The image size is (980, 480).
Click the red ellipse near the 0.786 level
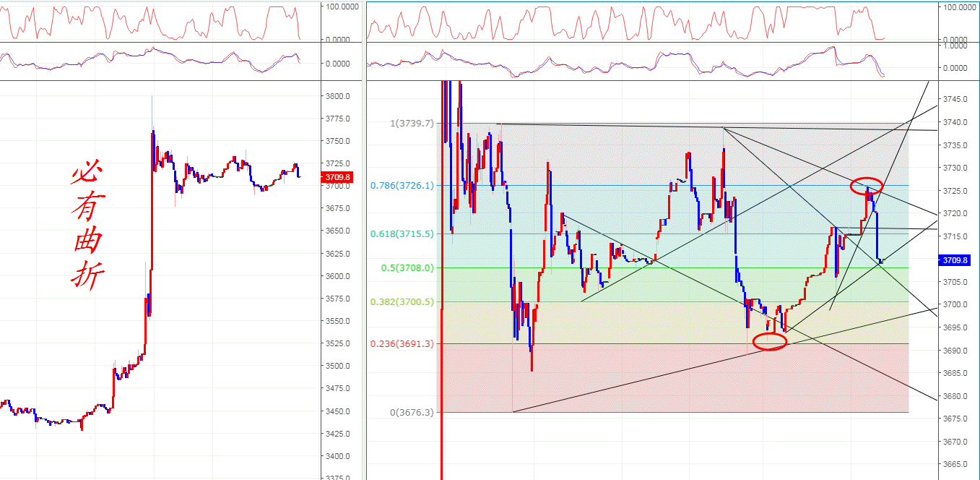coord(867,186)
